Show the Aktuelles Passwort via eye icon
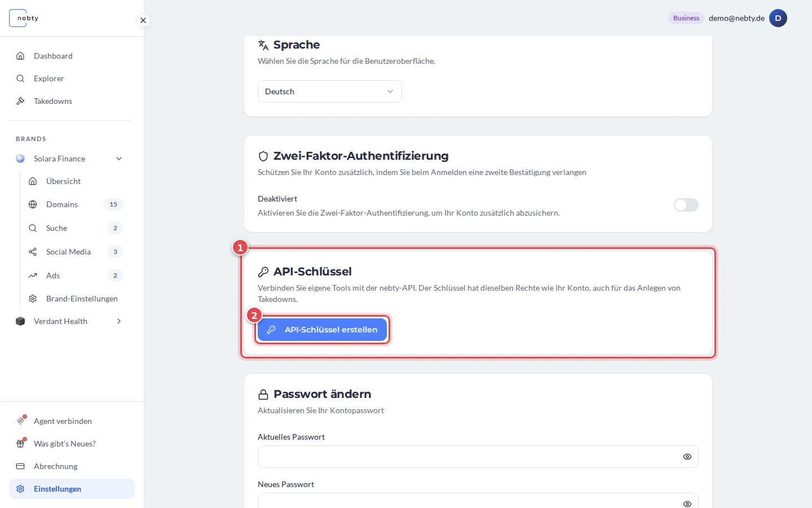This screenshot has height=508, width=812. click(687, 457)
